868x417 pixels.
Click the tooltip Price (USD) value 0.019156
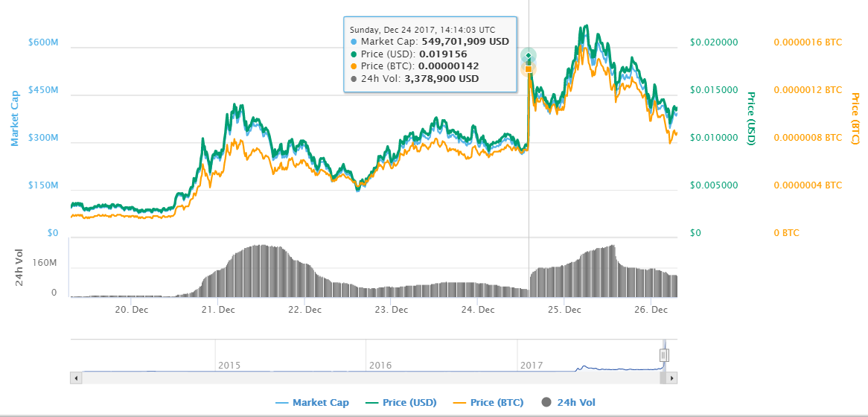(443, 54)
